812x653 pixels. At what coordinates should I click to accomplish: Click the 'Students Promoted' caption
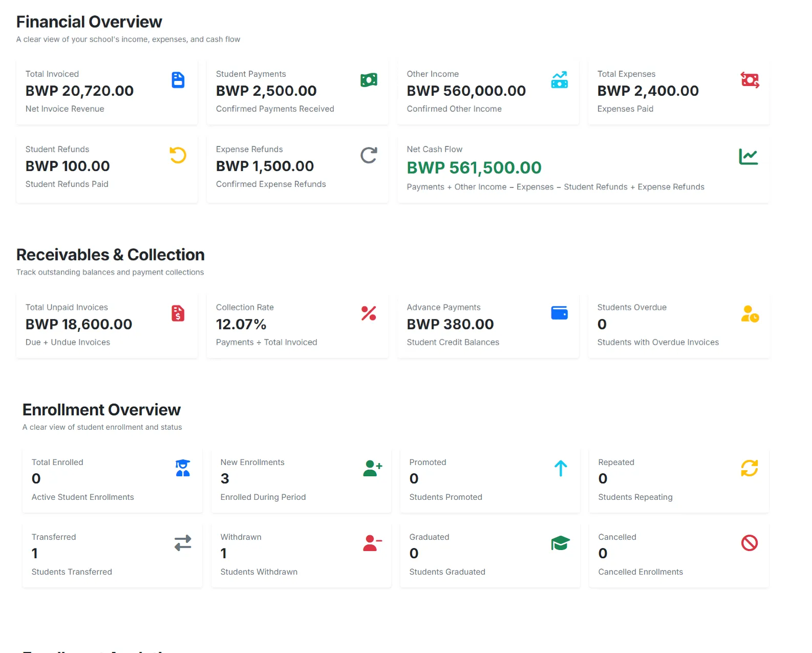point(446,497)
